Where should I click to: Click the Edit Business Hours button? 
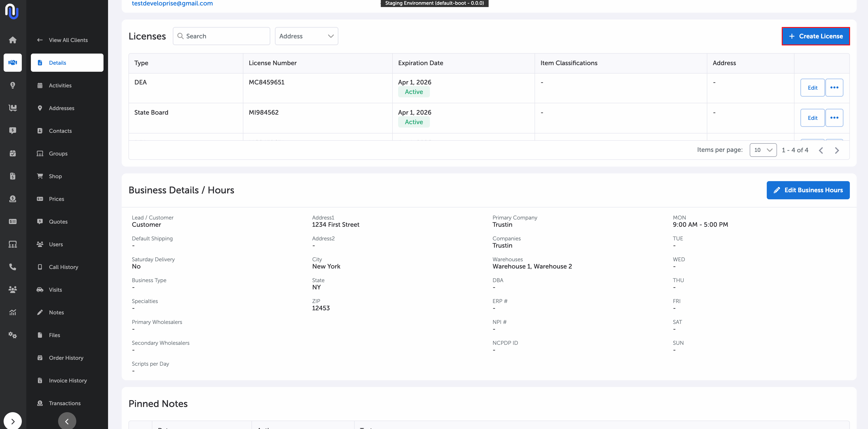pyautogui.click(x=808, y=190)
